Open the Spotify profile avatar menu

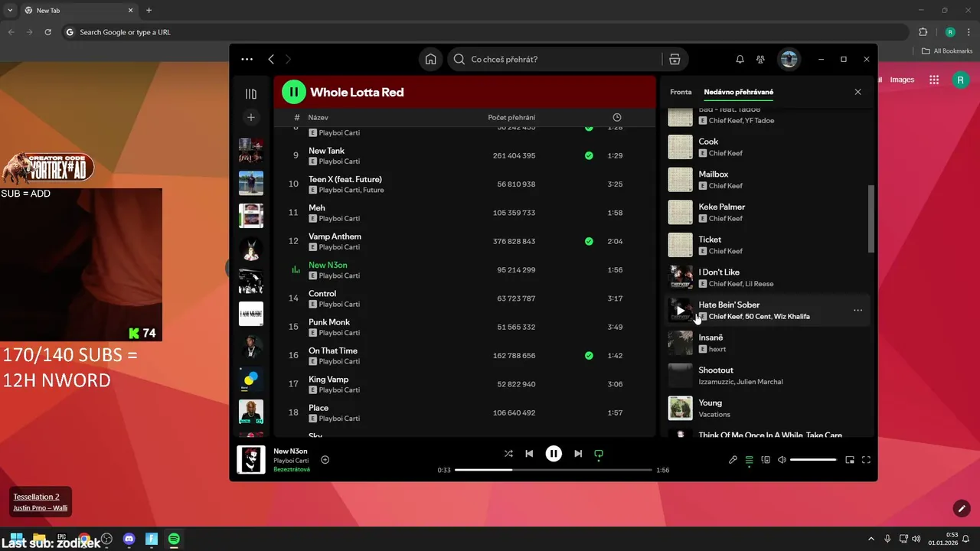click(x=789, y=59)
